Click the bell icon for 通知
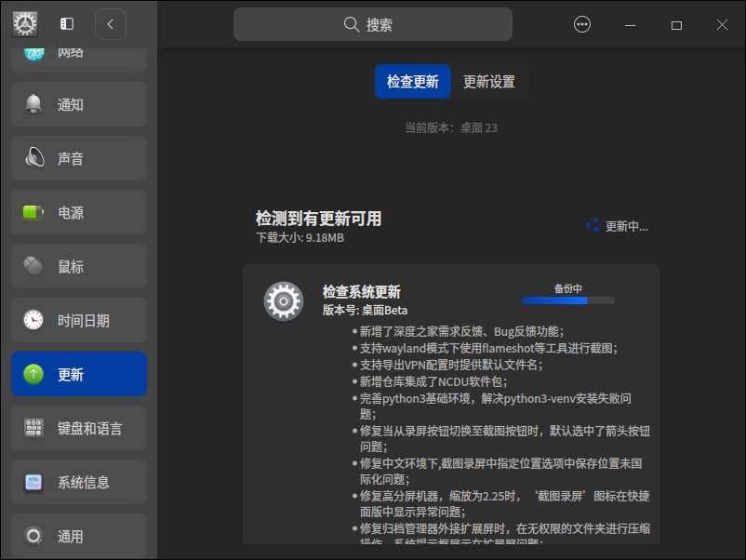The height and width of the screenshot is (560, 746). coord(33,104)
